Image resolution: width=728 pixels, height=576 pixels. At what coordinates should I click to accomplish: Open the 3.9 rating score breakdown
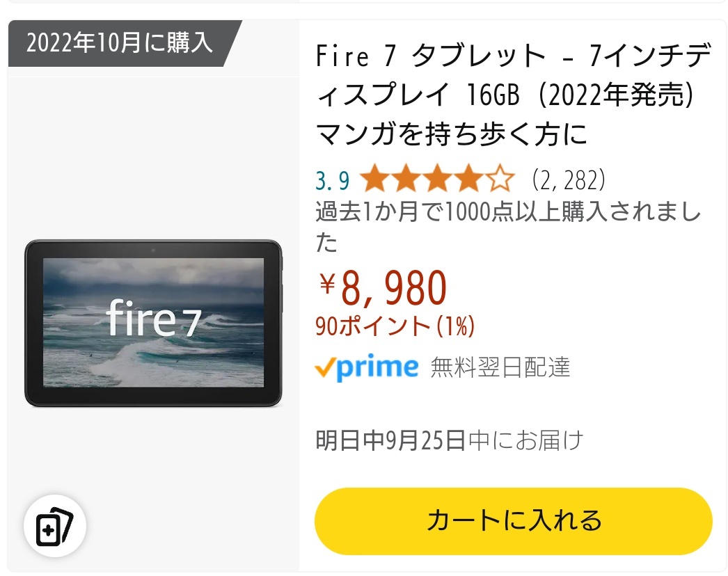click(333, 179)
